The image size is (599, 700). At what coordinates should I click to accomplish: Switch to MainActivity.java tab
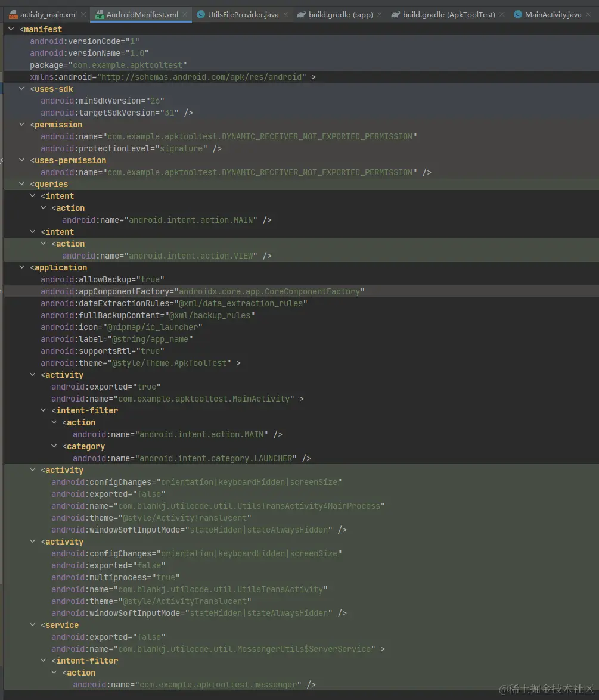[x=553, y=15]
